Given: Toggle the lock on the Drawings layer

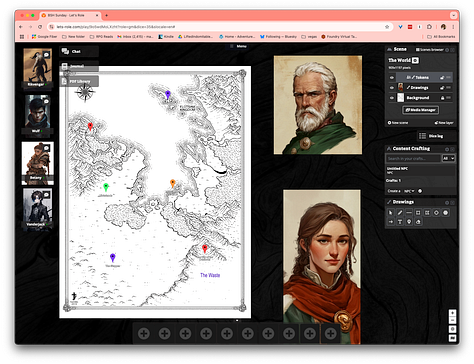Looking at the screenshot, I should [442, 88].
